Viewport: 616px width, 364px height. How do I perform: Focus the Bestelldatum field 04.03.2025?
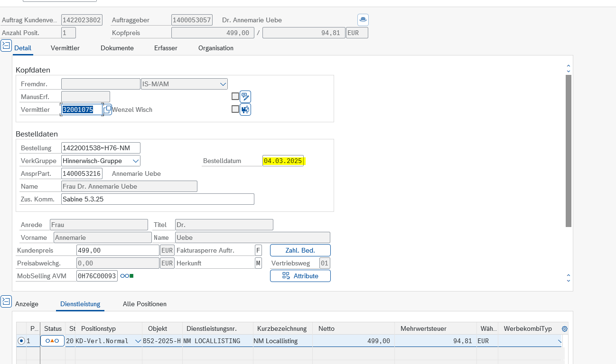click(283, 161)
